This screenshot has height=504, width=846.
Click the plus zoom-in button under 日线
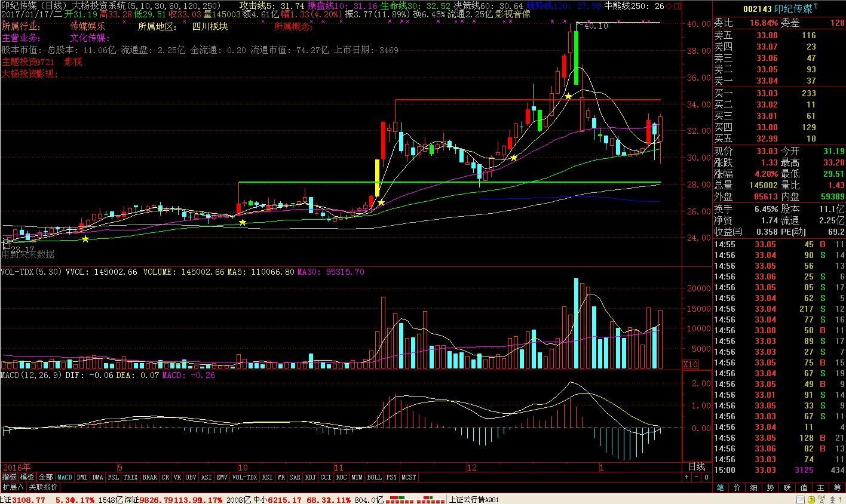point(686,477)
